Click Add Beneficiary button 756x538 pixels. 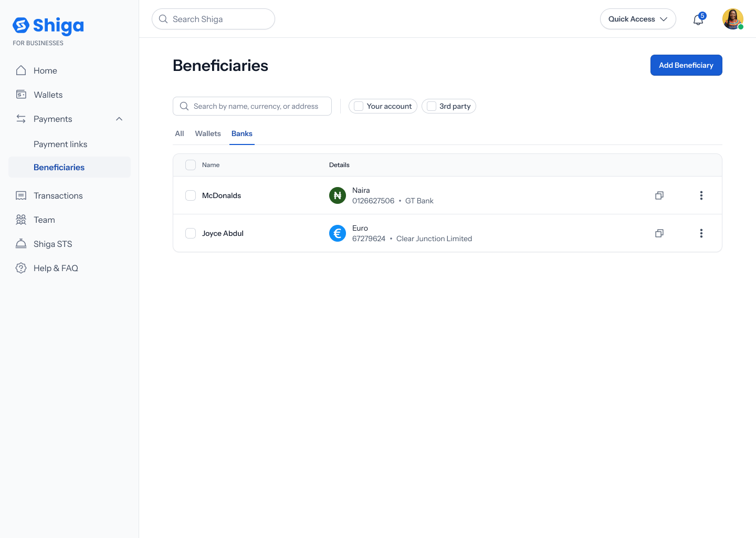[x=686, y=65]
